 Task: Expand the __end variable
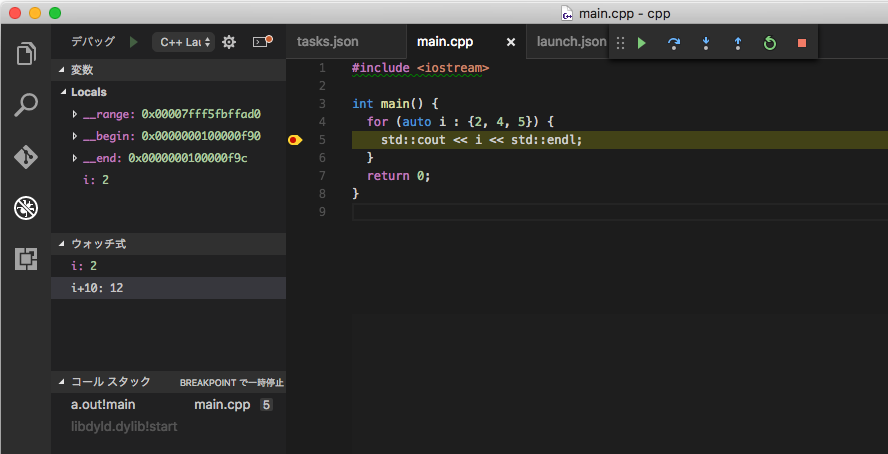click(74, 158)
